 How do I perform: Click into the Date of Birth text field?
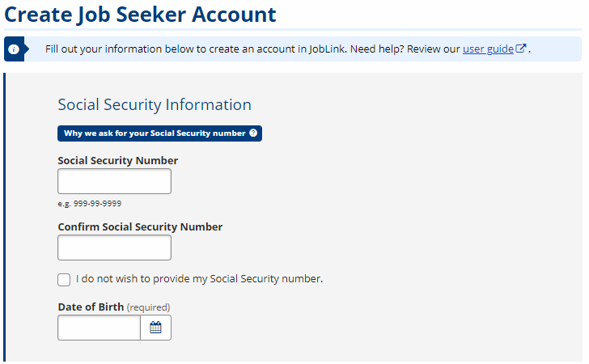[x=100, y=328]
